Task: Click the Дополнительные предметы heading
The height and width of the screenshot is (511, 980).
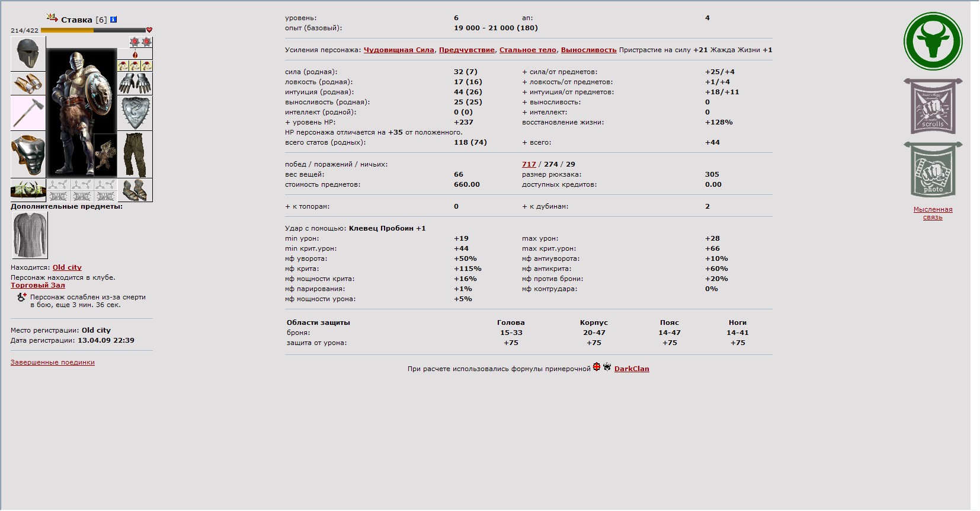Action: tap(67, 206)
